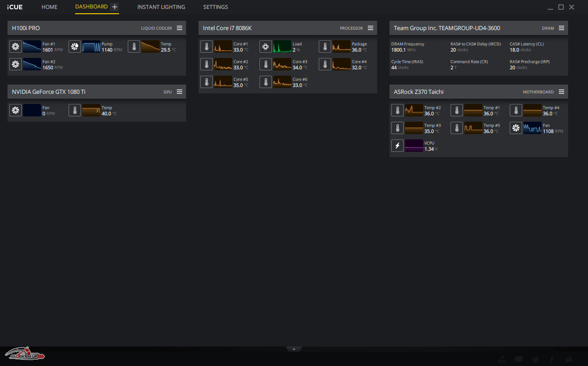
Task: Open the SETTINGS tab
Action: [216, 7]
